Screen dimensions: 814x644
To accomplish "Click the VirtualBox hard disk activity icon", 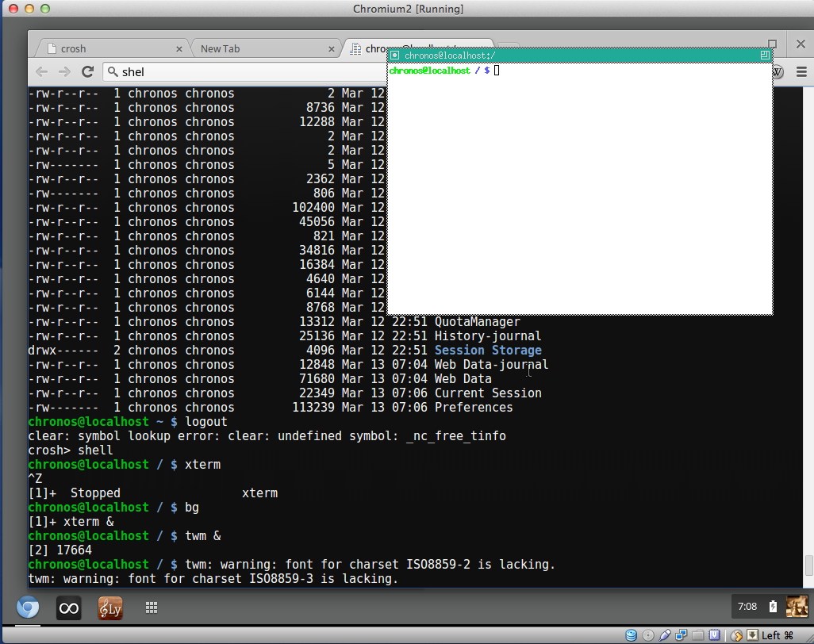I will 631,635.
